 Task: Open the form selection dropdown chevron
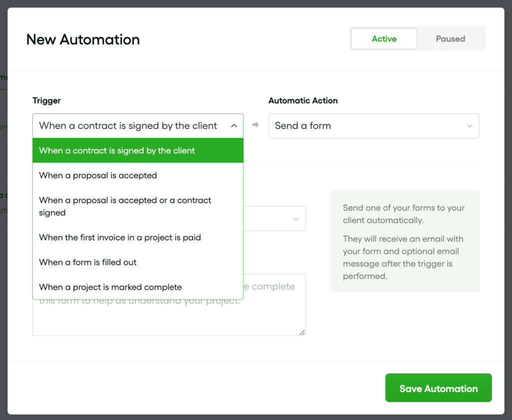tap(296, 219)
